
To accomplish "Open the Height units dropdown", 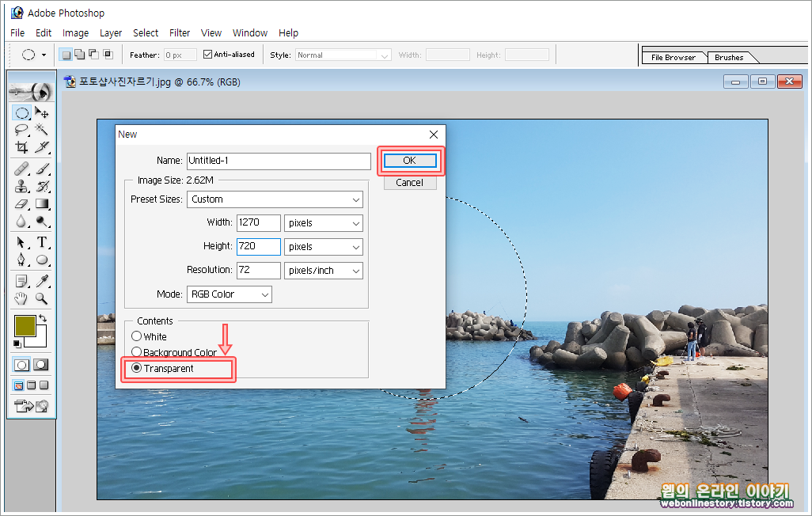I will click(324, 247).
